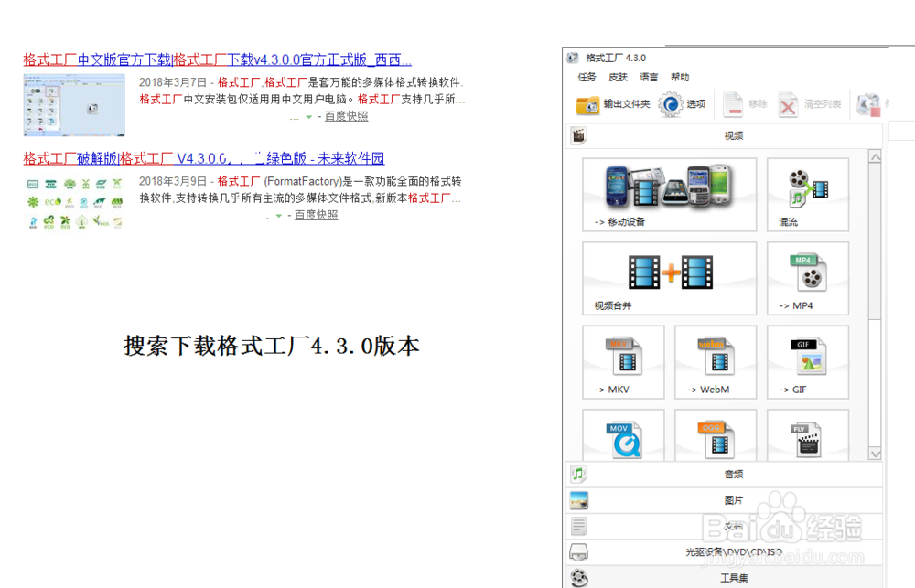Select the OGG conversion tile
Screen dimensions: 915x588
click(x=716, y=435)
